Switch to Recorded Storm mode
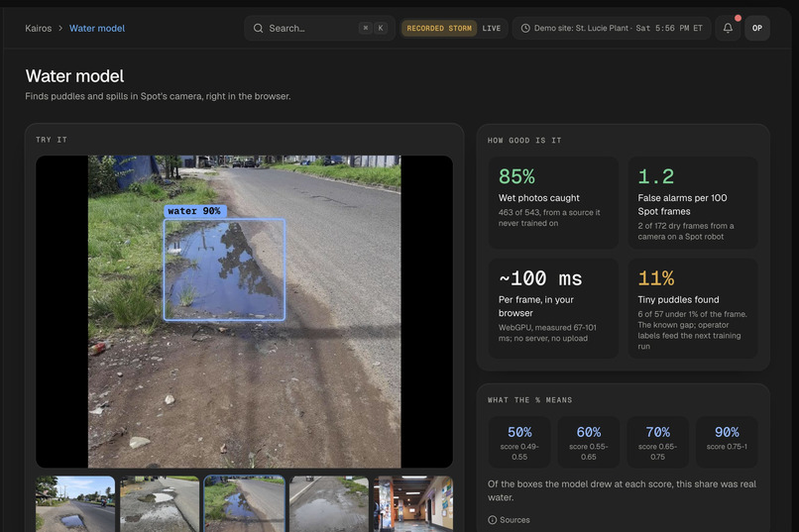 [x=439, y=28]
